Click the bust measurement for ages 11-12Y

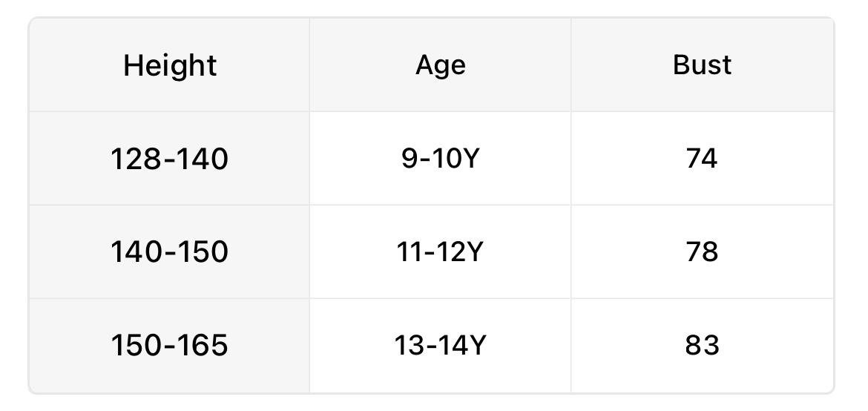pos(702,252)
